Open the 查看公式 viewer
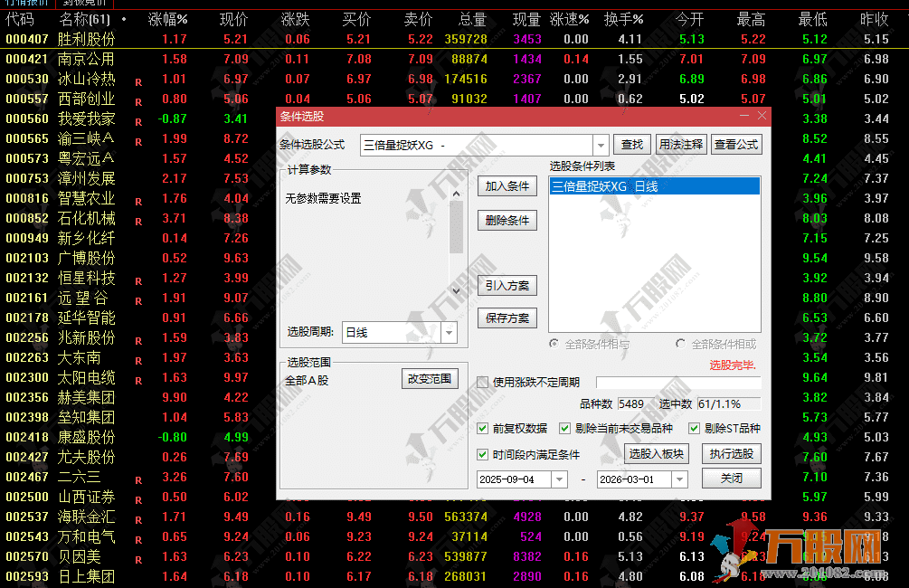 pyautogui.click(x=736, y=144)
